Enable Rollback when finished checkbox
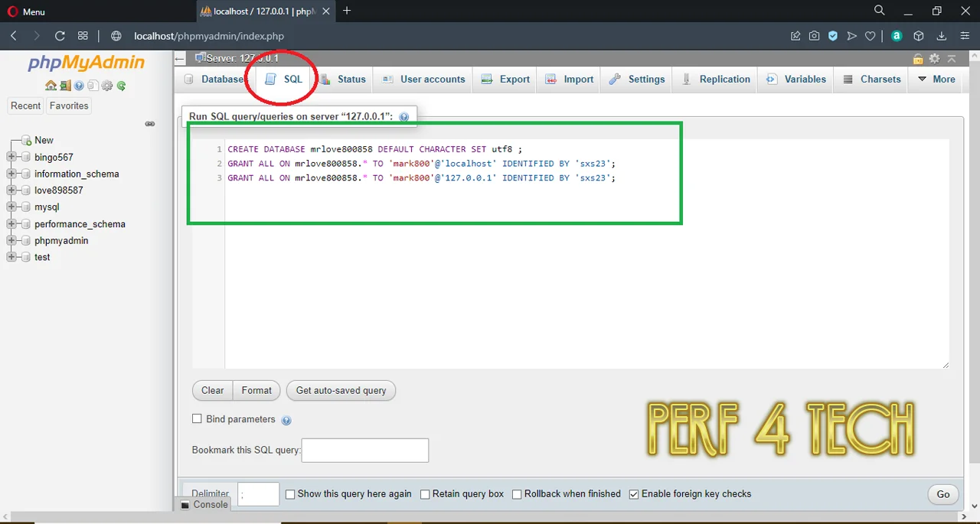This screenshot has width=980, height=524. click(x=517, y=494)
